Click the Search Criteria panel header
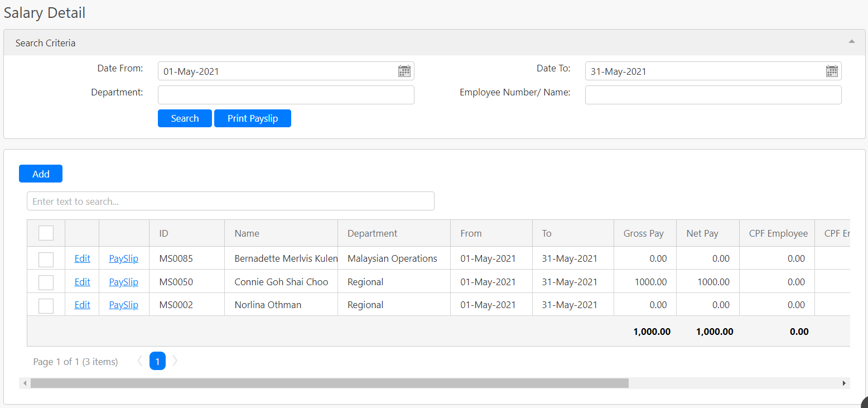The width and height of the screenshot is (868, 408). pos(435,42)
